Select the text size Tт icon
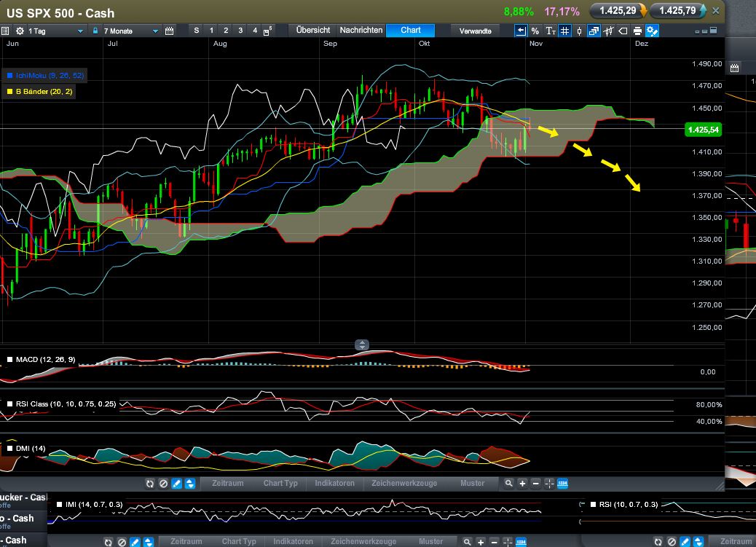This screenshot has height=547, width=756. coord(550,31)
